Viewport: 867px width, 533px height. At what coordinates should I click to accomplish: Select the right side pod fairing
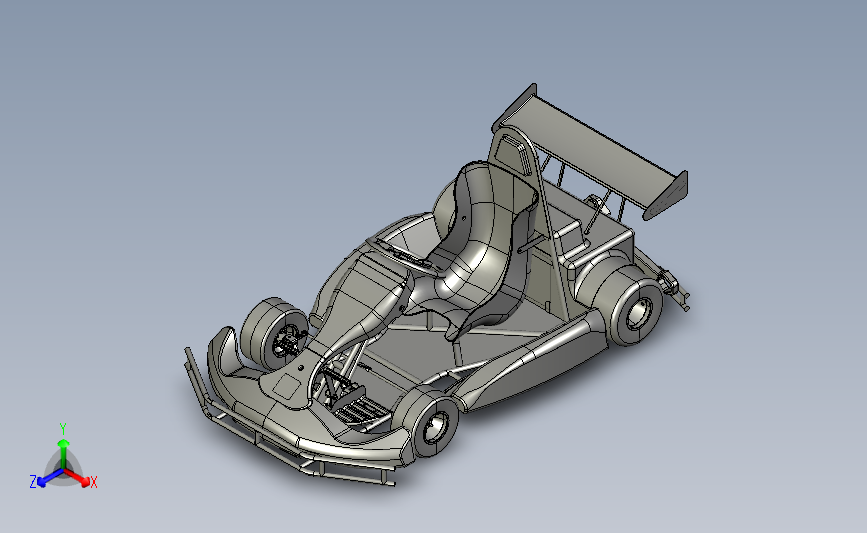click(534, 362)
